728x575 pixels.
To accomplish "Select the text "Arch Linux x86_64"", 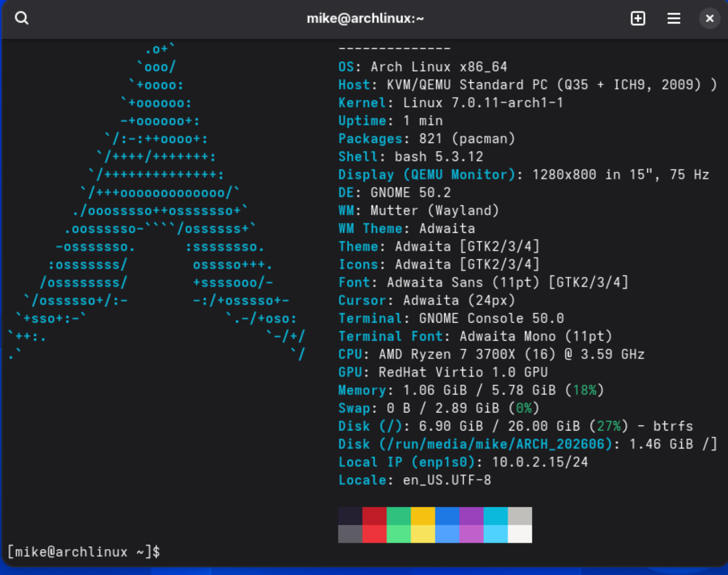I will coord(439,67).
